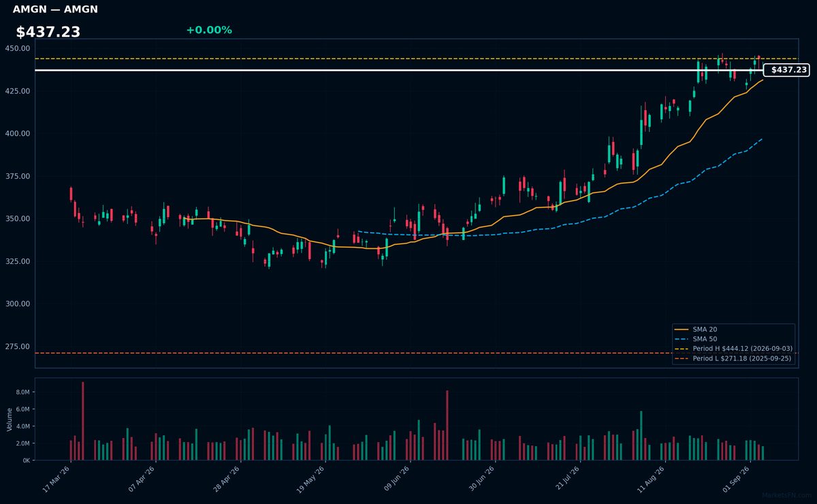Screen dimensions: 817x504
Task: Select the Period H $444.12 legend entry
Action: click(734, 348)
